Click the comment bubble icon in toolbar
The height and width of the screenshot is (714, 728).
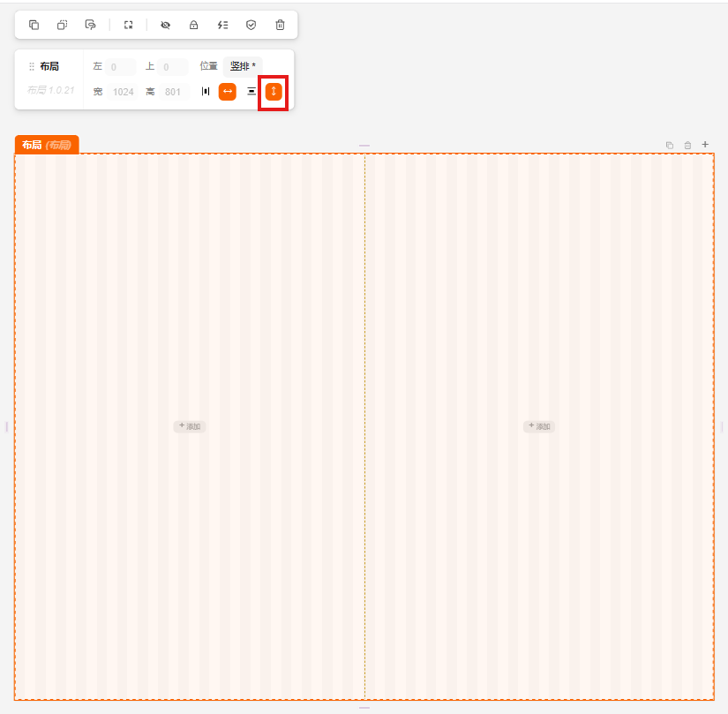coord(90,25)
